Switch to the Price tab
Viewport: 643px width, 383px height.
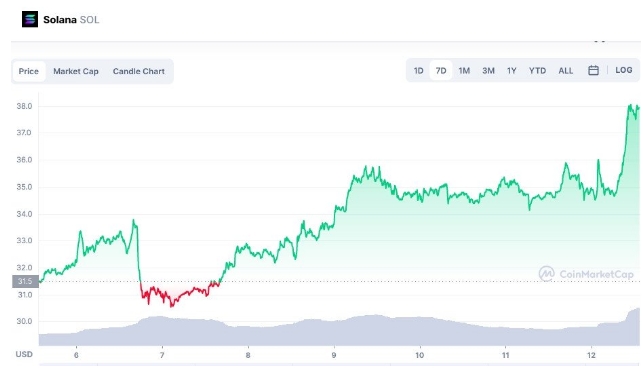click(x=29, y=71)
